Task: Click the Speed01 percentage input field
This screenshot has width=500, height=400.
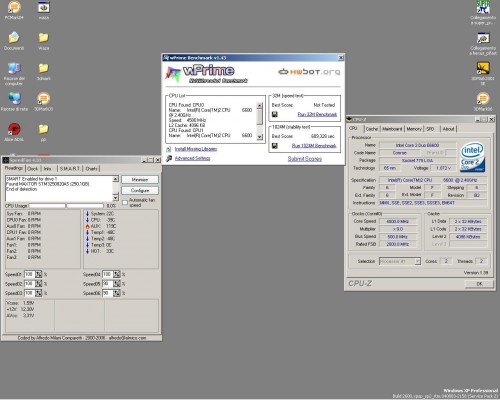Action: pos(30,274)
